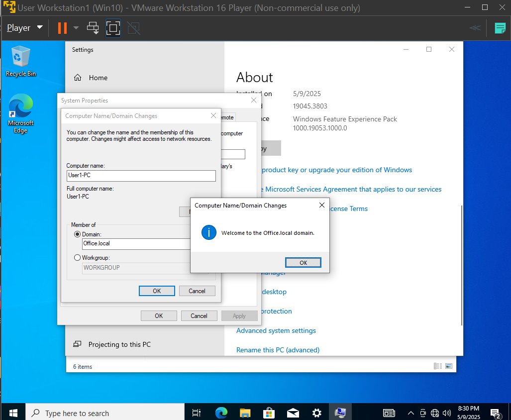Click the Apply button in System Properties
Screen dimensions: 511x420
pyautogui.click(x=239, y=315)
